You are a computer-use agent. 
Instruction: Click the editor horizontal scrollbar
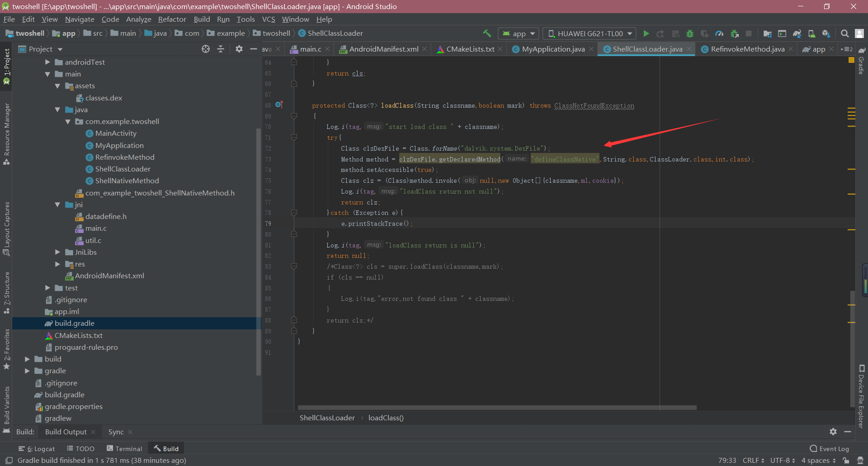497,408
